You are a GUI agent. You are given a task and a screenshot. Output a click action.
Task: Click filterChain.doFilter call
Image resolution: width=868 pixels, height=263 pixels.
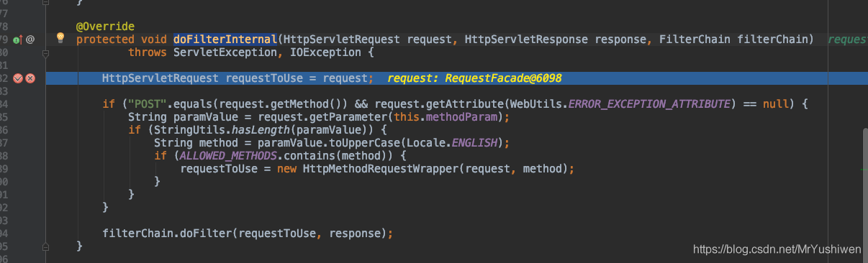[x=168, y=234]
